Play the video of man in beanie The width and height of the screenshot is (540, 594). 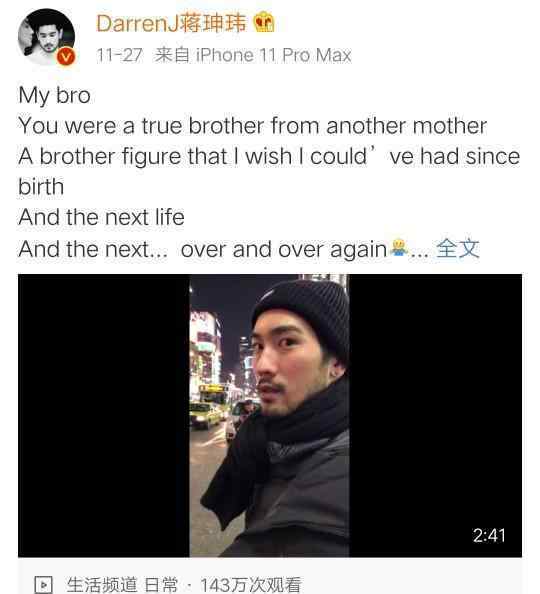270,416
